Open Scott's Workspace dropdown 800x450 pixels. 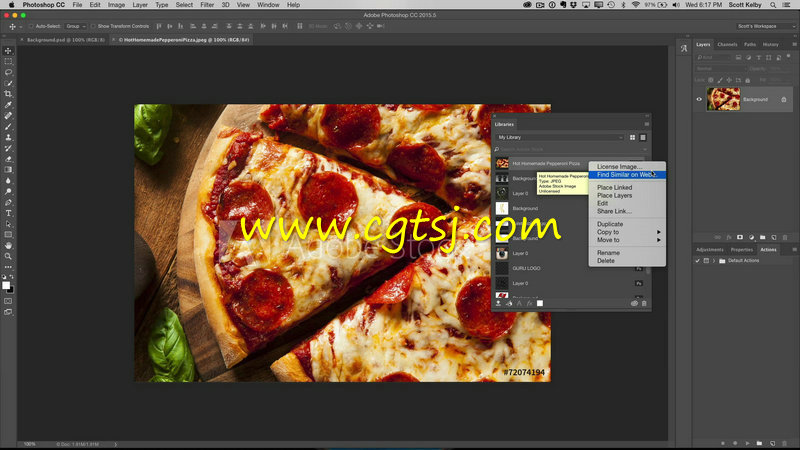coord(765,26)
